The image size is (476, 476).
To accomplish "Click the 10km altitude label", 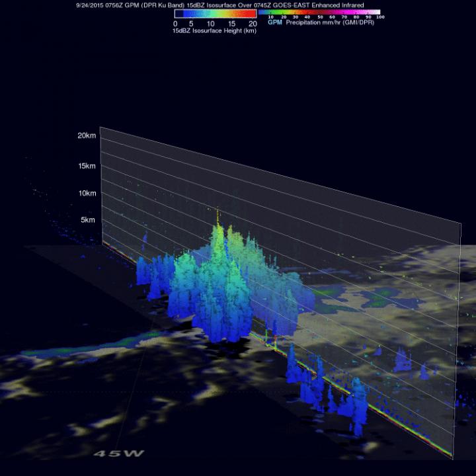I will (87, 193).
